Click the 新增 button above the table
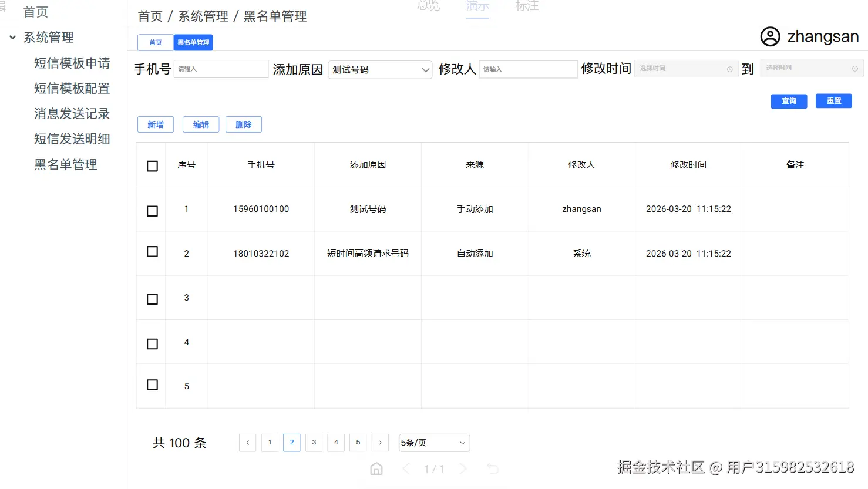 pyautogui.click(x=155, y=124)
